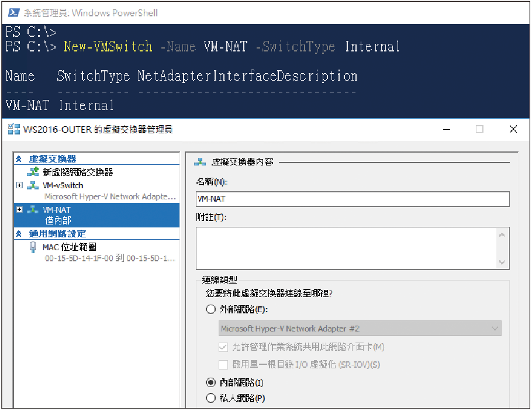Click the Virtual Switch Manager title icon
The height and width of the screenshot is (411, 532).
click(x=14, y=129)
